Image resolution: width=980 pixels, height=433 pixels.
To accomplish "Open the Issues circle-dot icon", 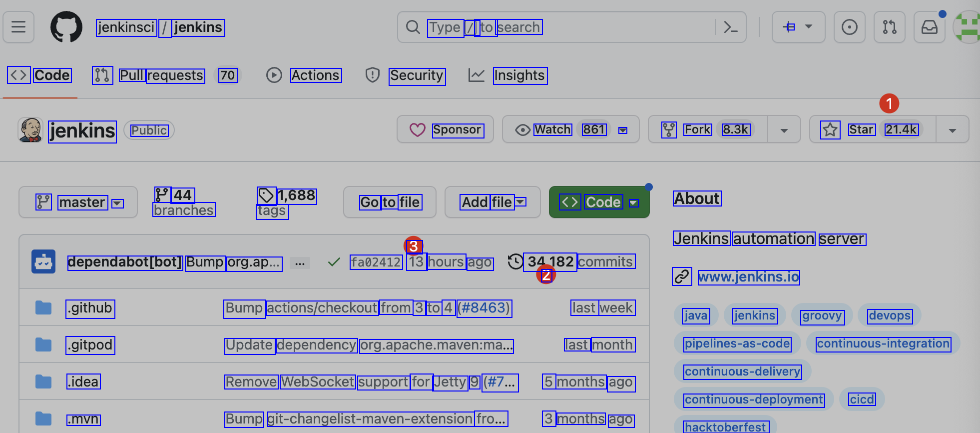I will tap(849, 27).
